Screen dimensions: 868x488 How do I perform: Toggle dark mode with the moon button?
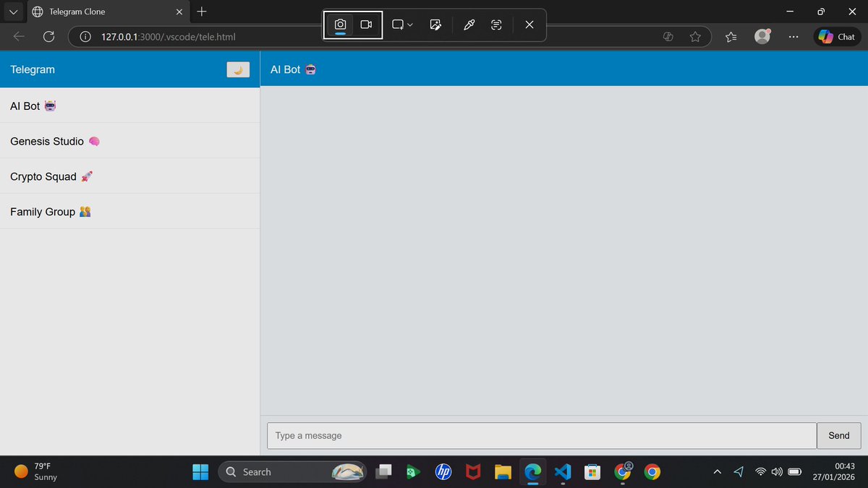point(238,69)
